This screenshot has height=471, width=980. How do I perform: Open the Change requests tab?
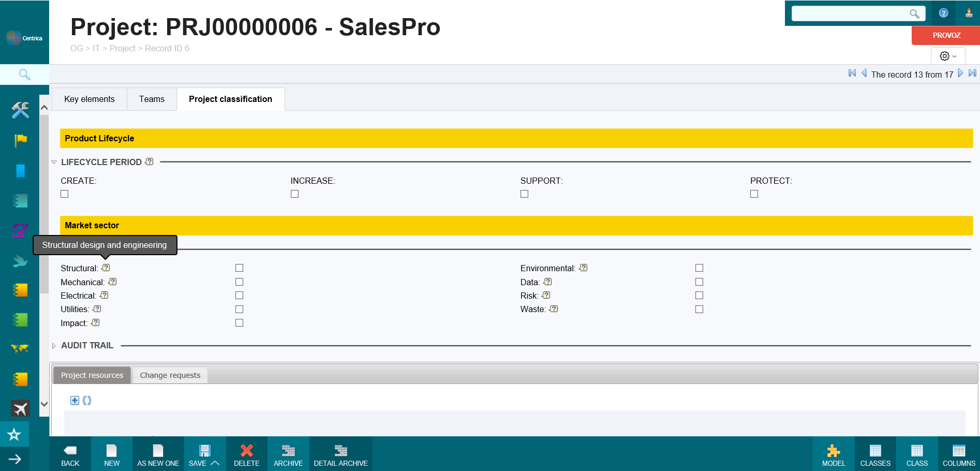[170, 375]
